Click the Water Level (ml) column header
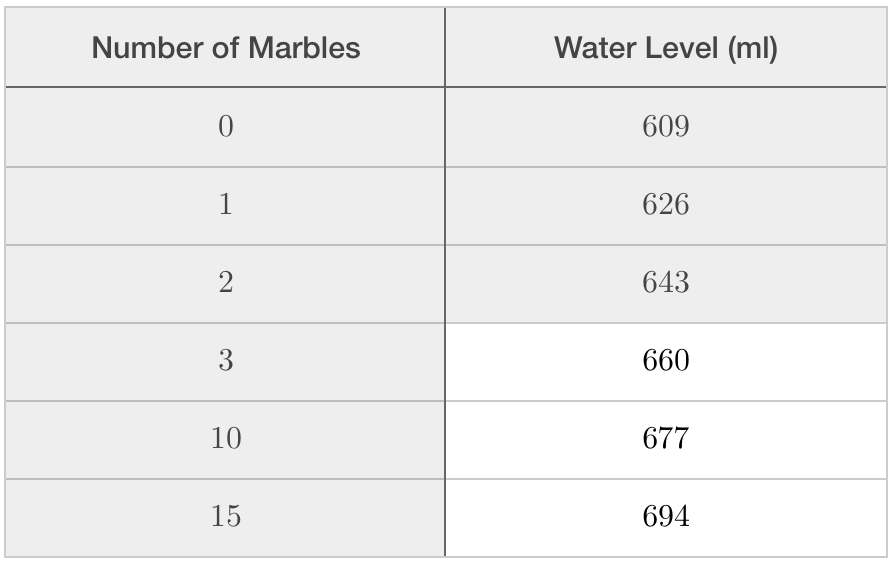This screenshot has width=894, height=564. pyautogui.click(x=666, y=48)
